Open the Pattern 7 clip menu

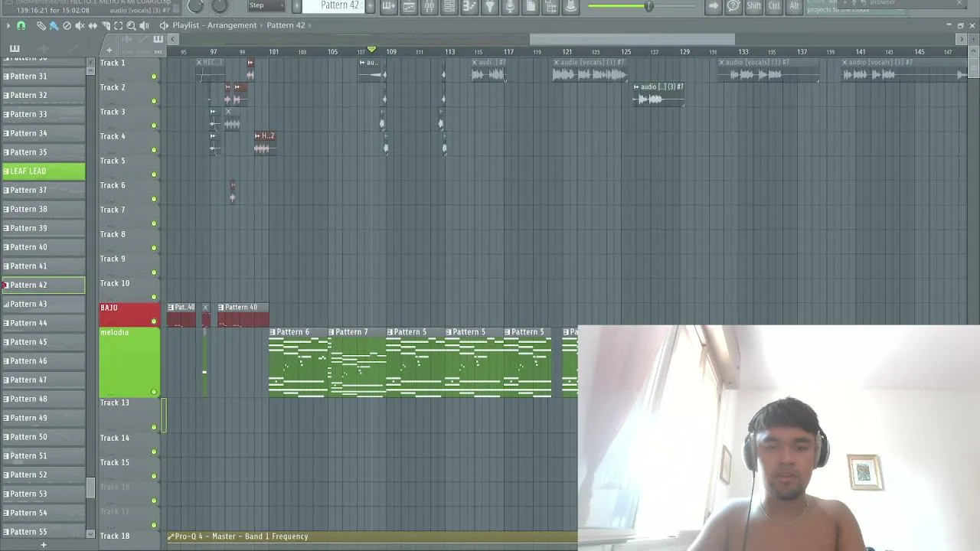point(332,332)
